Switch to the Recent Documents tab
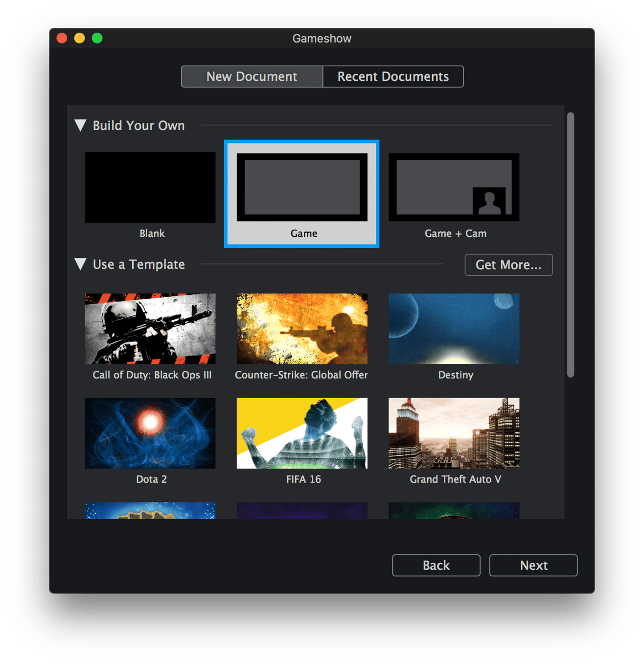Image resolution: width=644 pixels, height=664 pixels. (393, 76)
